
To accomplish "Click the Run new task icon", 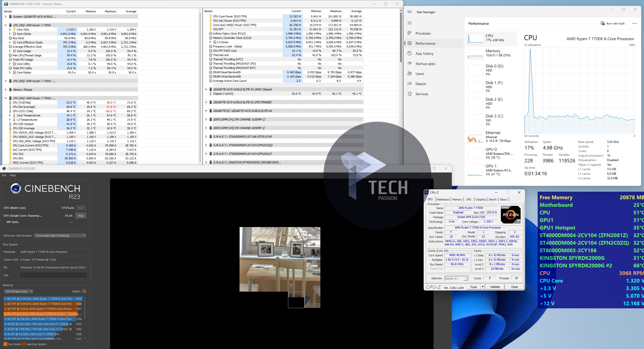I will [603, 23].
